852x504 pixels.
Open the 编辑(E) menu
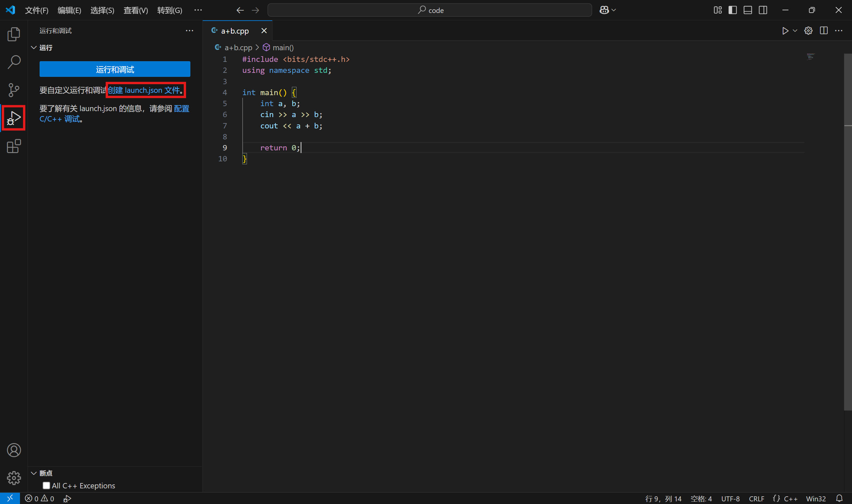coord(69,10)
